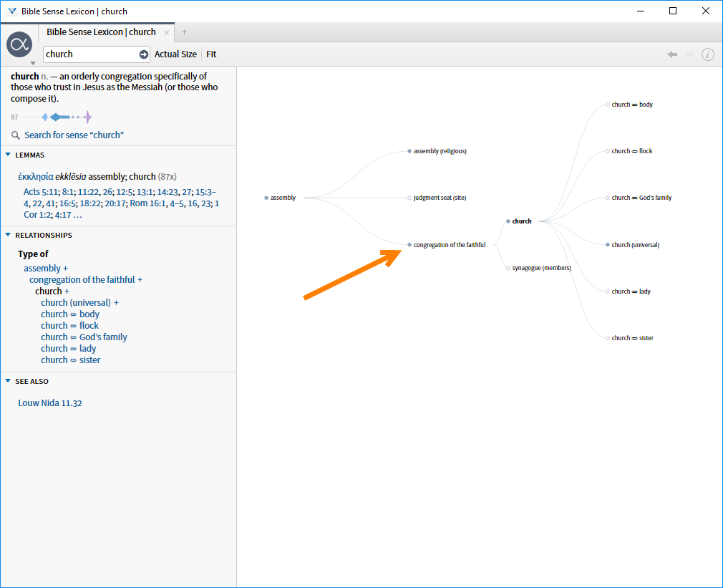Click Fit in the toolbar

click(211, 54)
